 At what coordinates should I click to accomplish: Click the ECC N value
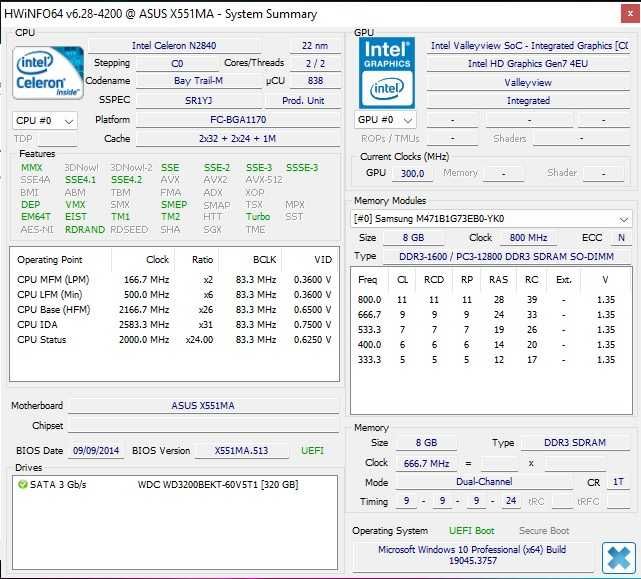(621, 238)
